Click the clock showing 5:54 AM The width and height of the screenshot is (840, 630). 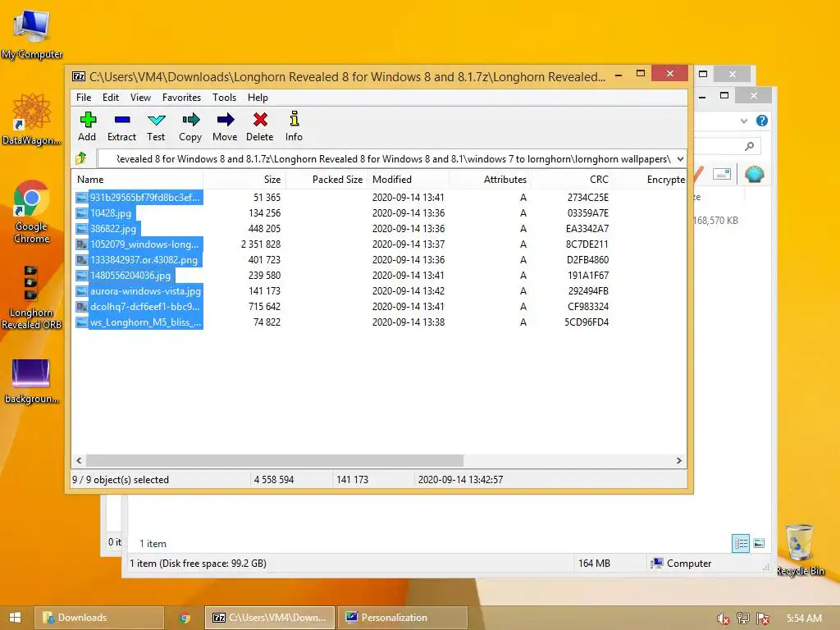804,619
